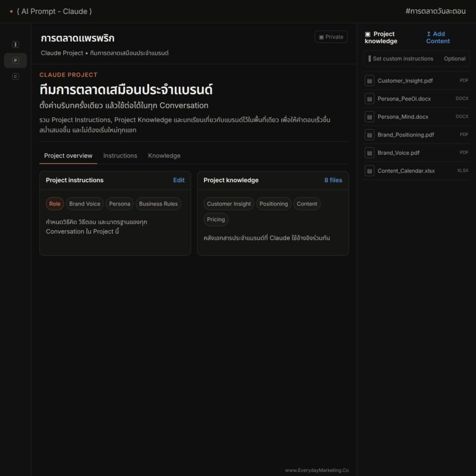
Task: Click the www.EverydayMarketing.Co footer text
Action: (x=317, y=470)
